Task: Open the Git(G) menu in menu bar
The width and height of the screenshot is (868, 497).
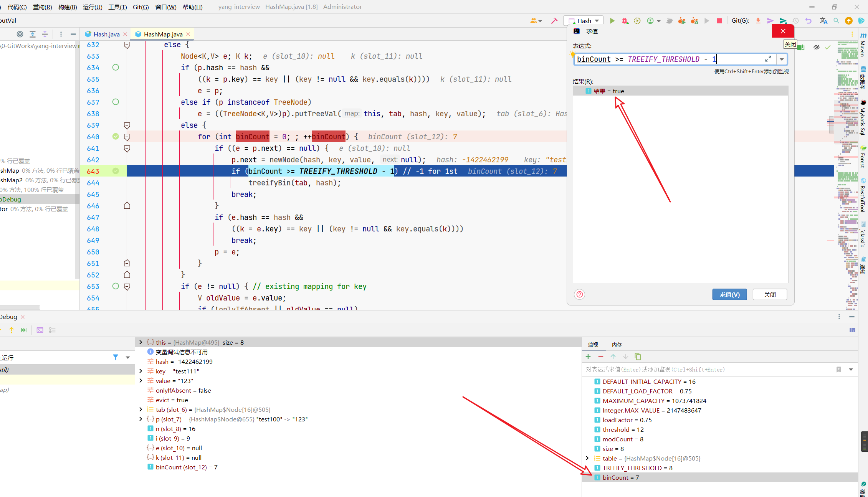Action: pyautogui.click(x=141, y=7)
